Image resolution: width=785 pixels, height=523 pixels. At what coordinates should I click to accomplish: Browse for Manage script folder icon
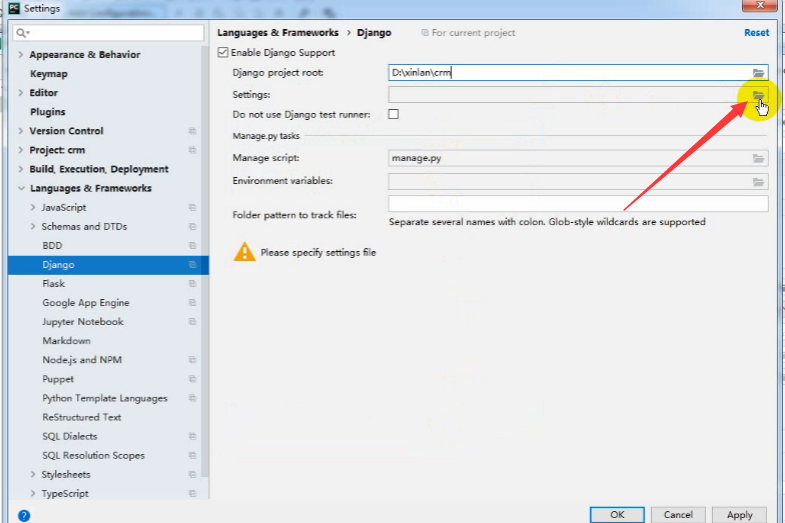pos(758,159)
